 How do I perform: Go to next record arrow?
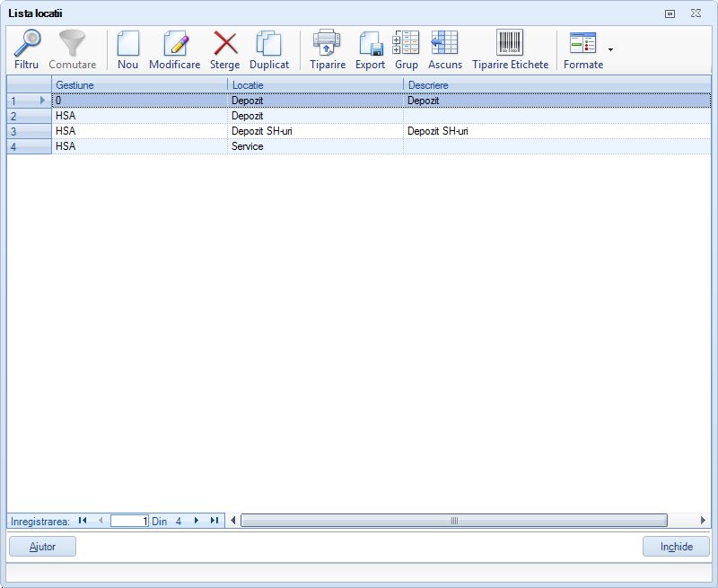point(197,520)
